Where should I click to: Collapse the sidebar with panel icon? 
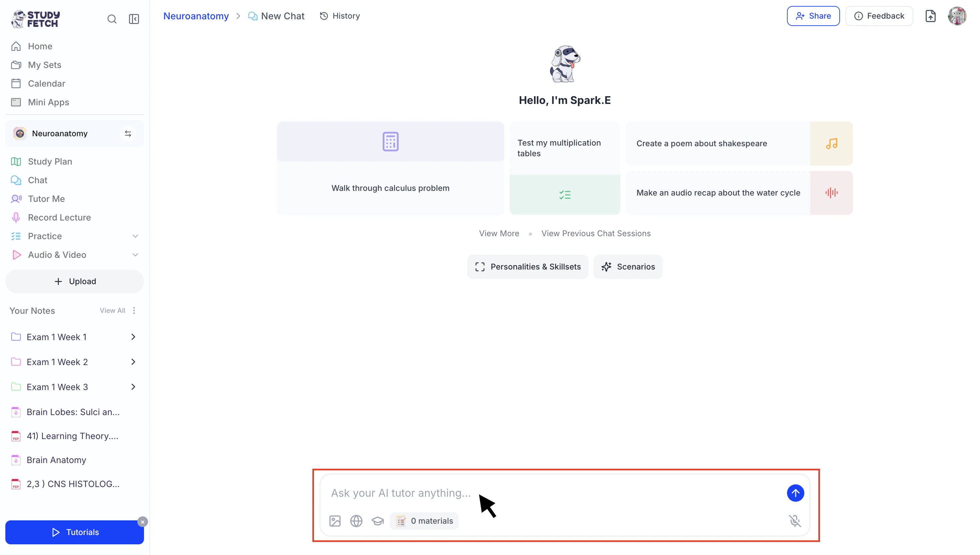134,19
